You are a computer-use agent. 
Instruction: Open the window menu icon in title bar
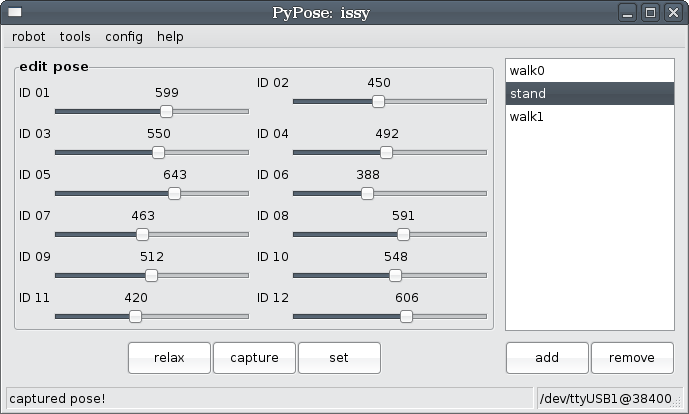tap(15, 12)
